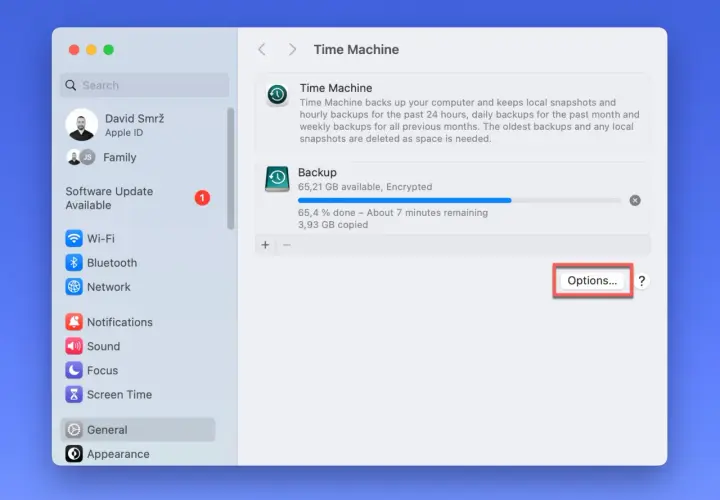Click the Apple ID label
The image size is (720, 500).
(x=124, y=133)
